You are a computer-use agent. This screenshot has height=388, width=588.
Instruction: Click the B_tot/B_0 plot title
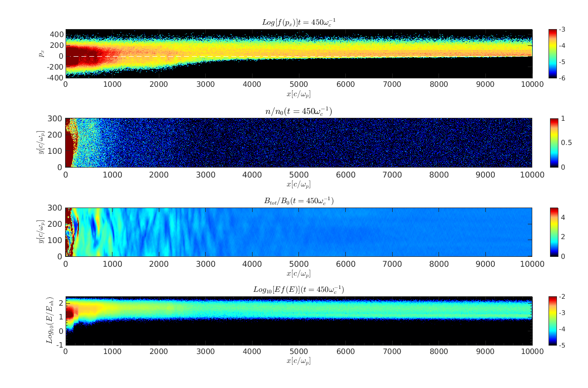point(298,201)
